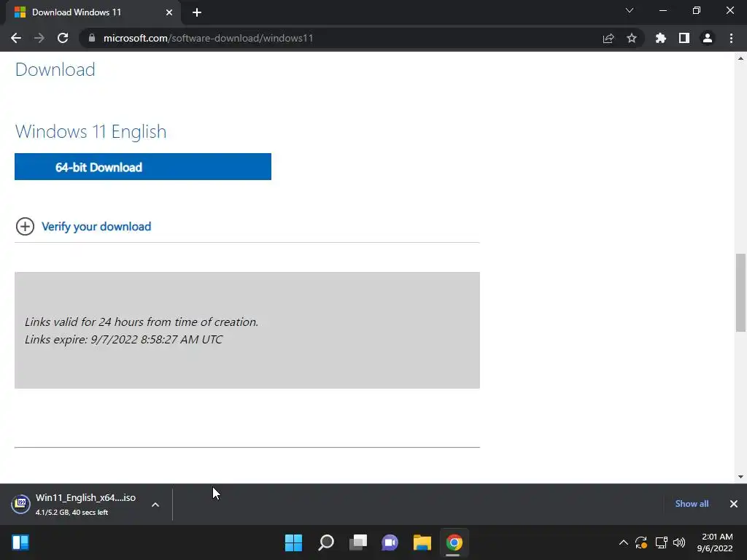Click the page vertical scrollbar thumb

tap(740, 293)
